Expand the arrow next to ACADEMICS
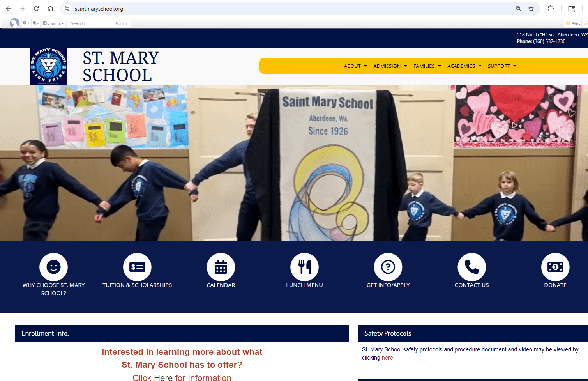Viewport: 588px width, 381px height. point(480,66)
